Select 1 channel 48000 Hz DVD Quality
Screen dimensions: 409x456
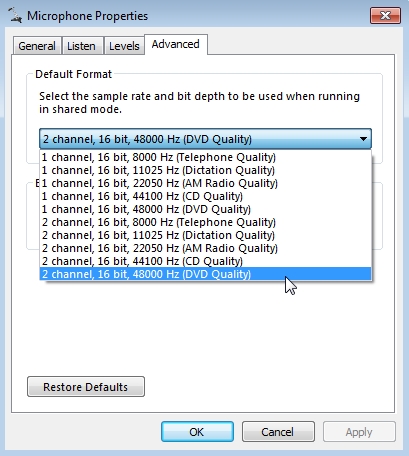(x=205, y=209)
